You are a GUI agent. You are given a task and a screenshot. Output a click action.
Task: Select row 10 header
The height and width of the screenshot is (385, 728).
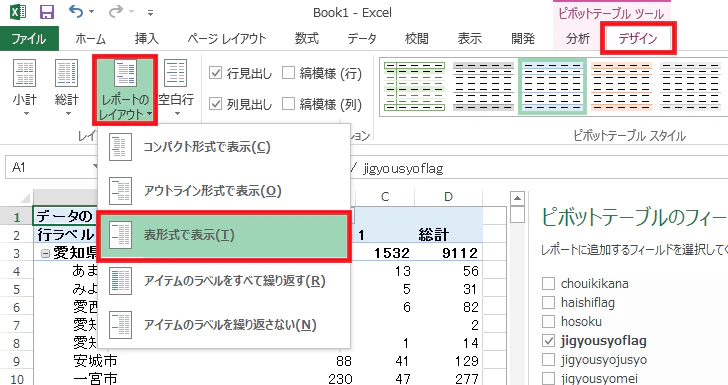click(x=17, y=378)
